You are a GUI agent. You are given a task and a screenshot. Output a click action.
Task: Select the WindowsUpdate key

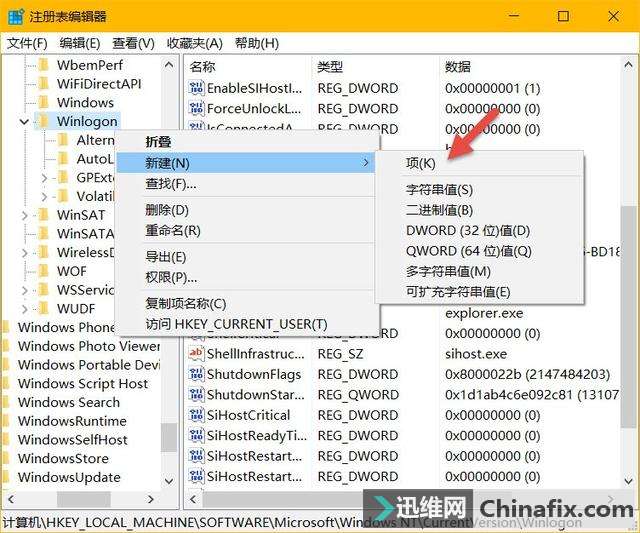69,477
